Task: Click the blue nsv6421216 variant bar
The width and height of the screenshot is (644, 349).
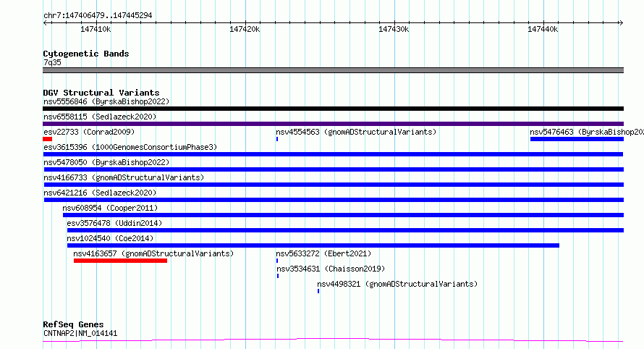Action: point(334,200)
